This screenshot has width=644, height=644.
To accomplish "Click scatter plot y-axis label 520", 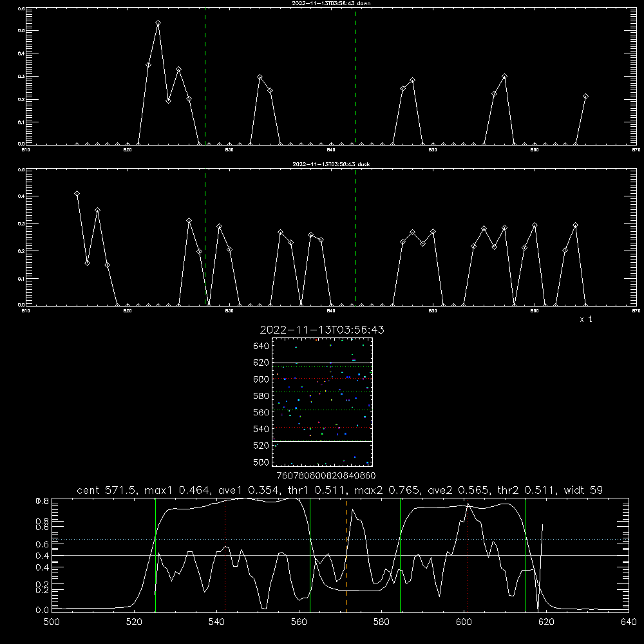I will (261, 446).
